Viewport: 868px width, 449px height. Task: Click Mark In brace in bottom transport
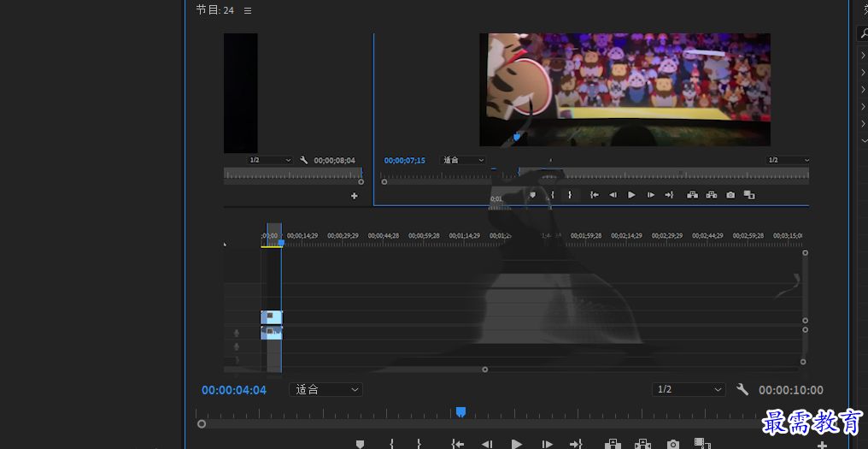[x=391, y=444]
